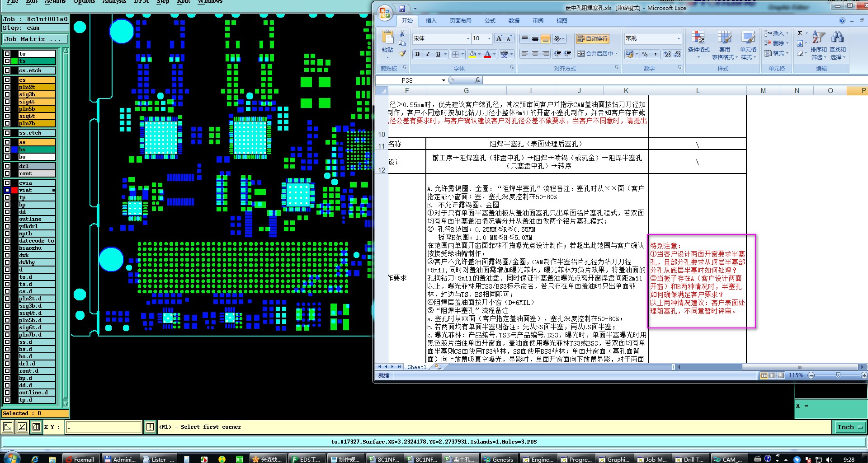The height and width of the screenshot is (463, 868).
Task: Click the font color red A swatch
Action: [x=487, y=54]
